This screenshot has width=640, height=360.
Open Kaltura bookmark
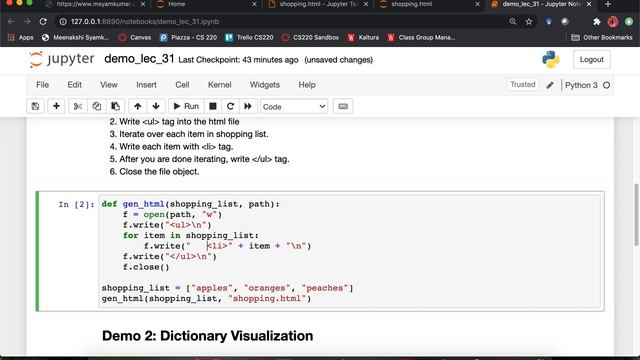(x=363, y=38)
